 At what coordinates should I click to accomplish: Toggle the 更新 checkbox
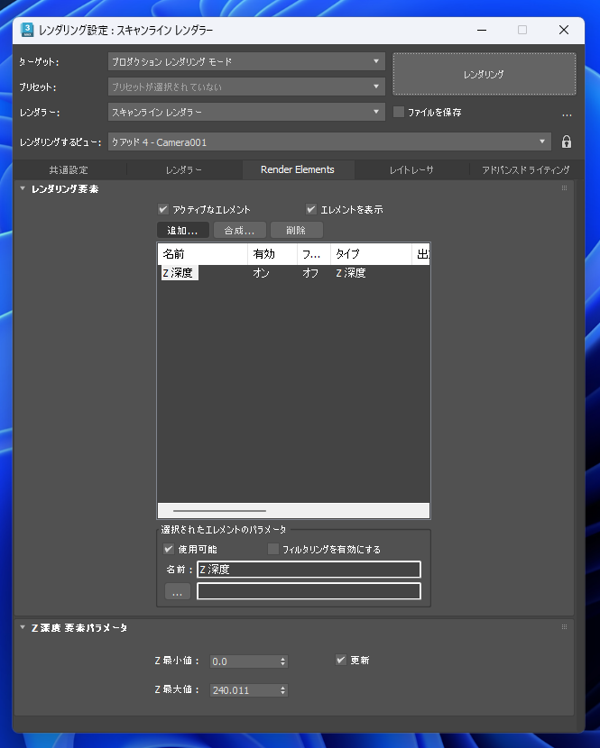tap(341, 660)
